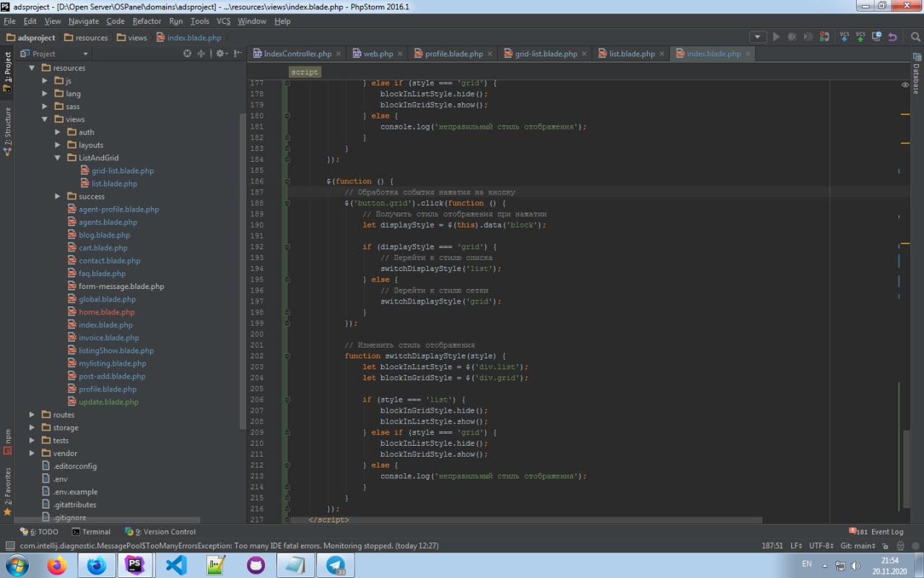
Task: Click Collapse All icon in Project panel
Action: [201, 53]
